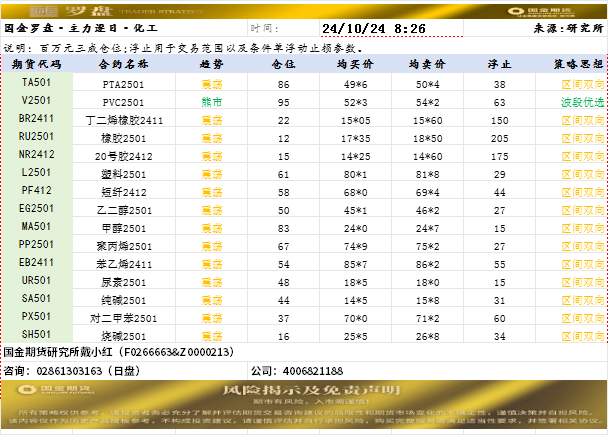
Task: Select the RU2501 code cell
Action: 36,136
